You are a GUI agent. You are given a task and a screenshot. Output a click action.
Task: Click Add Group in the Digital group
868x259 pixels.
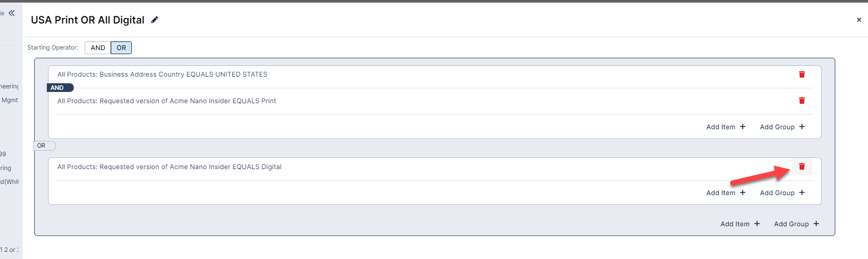[782, 193]
